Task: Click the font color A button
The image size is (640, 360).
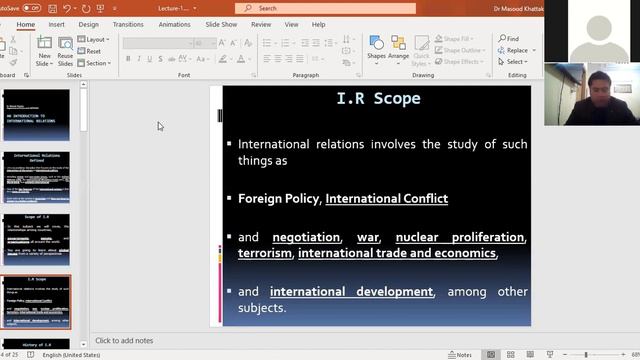Action: click(241, 59)
